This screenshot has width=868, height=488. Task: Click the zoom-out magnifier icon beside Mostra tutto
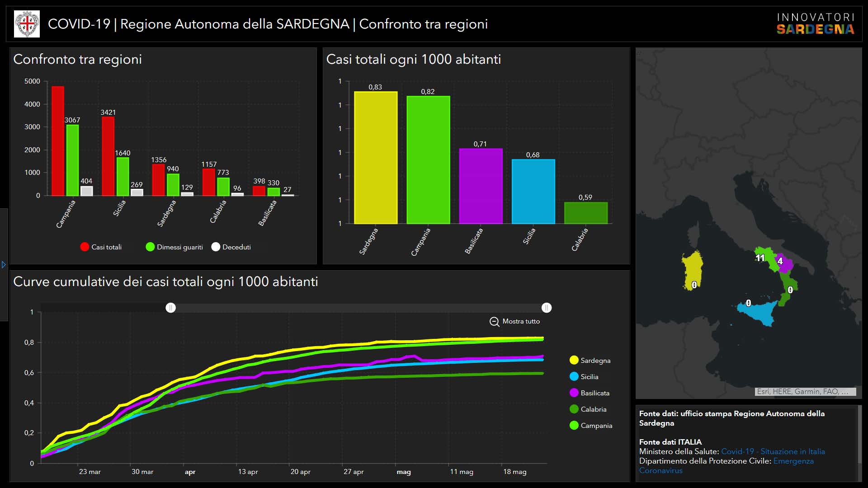(x=494, y=322)
